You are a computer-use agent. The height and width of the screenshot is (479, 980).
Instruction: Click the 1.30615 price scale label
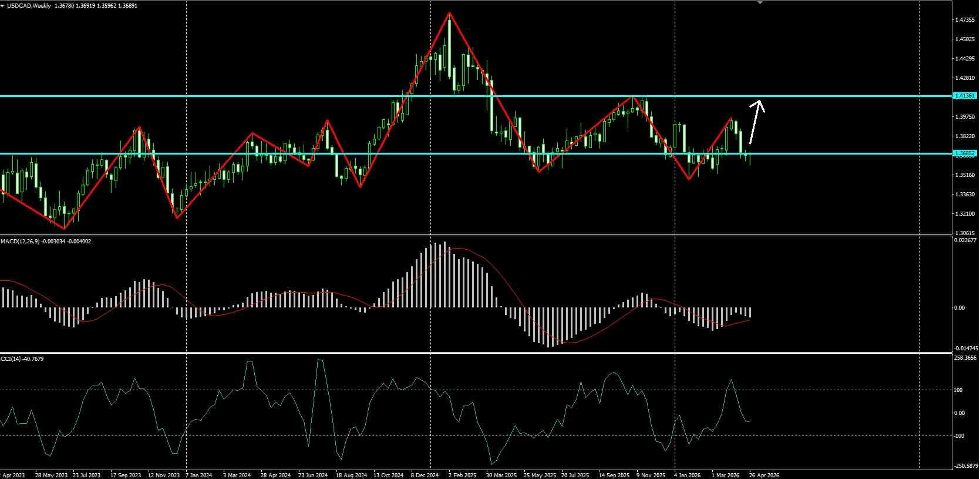pyautogui.click(x=965, y=233)
